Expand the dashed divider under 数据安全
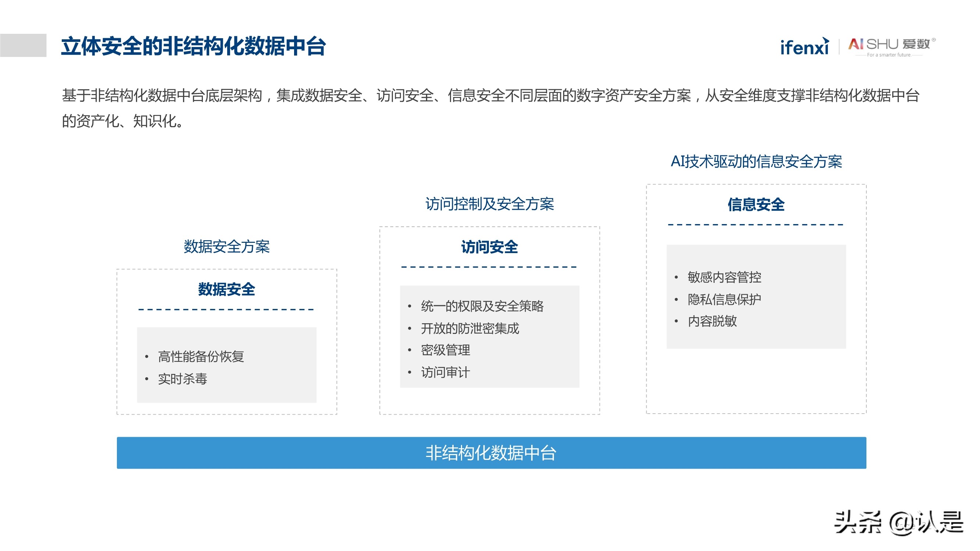The image size is (980, 551). [226, 310]
